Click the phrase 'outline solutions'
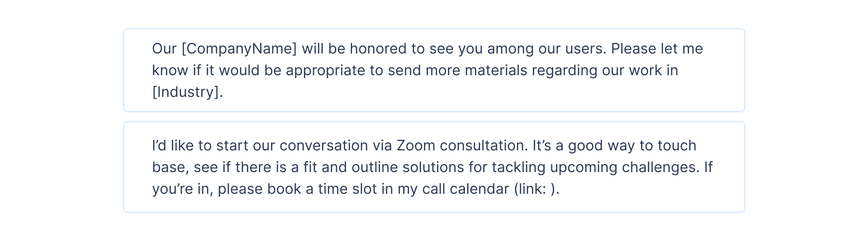Image resolution: width=868 pixels, height=241 pixels. pyautogui.click(x=407, y=167)
